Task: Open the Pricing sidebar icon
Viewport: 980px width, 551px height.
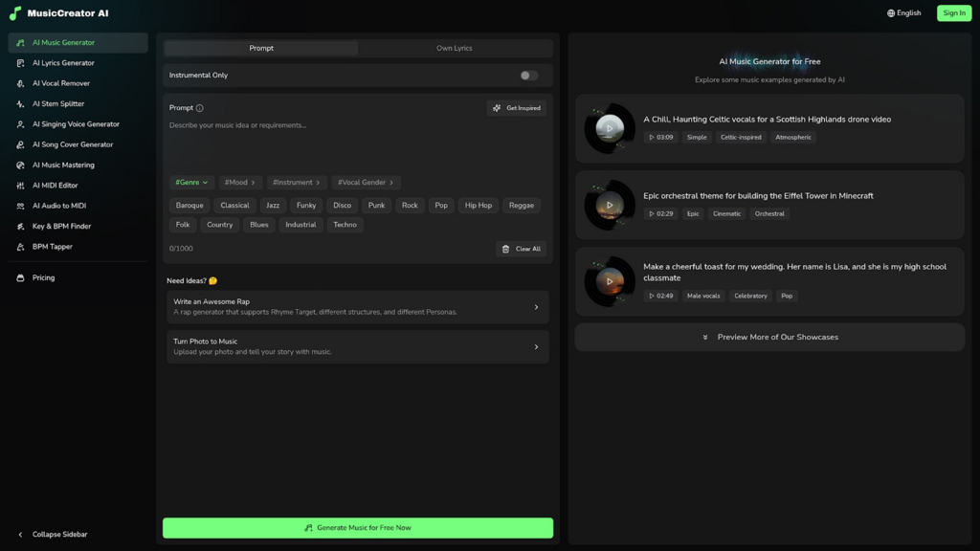Action: pyautogui.click(x=20, y=278)
